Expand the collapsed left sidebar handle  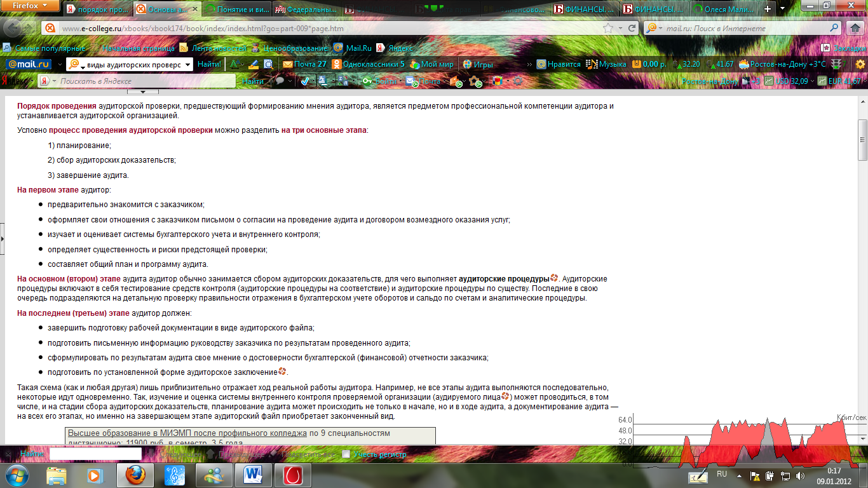[x=3, y=238]
